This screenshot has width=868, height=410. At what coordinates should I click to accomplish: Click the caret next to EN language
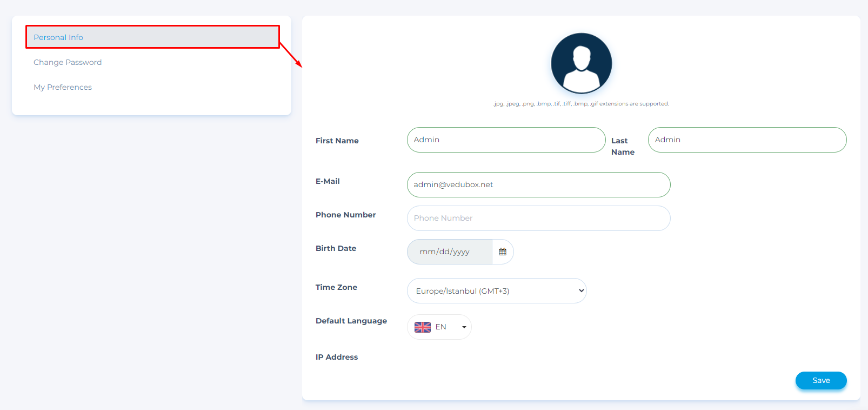coord(464,327)
